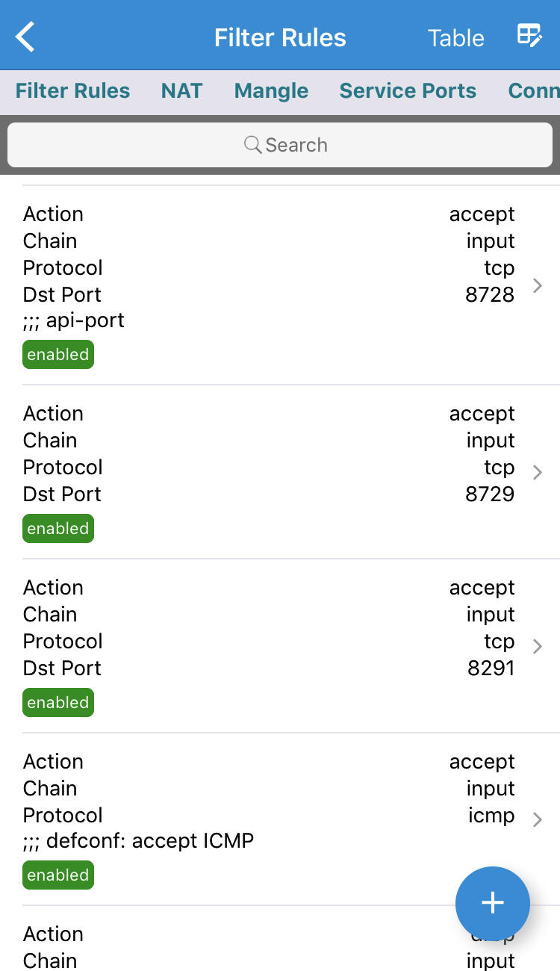Tap the Table button in header

tap(455, 38)
